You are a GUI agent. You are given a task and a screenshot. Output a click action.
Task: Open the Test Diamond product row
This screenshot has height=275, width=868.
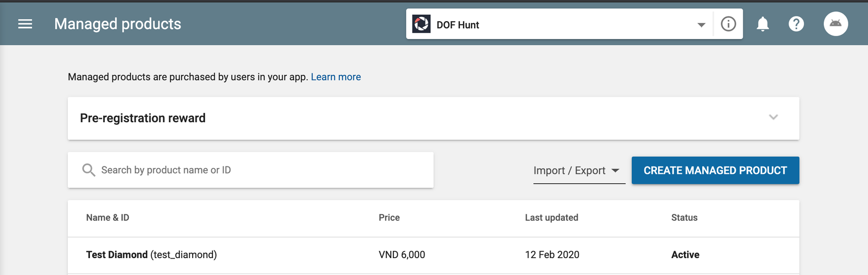pos(152,255)
